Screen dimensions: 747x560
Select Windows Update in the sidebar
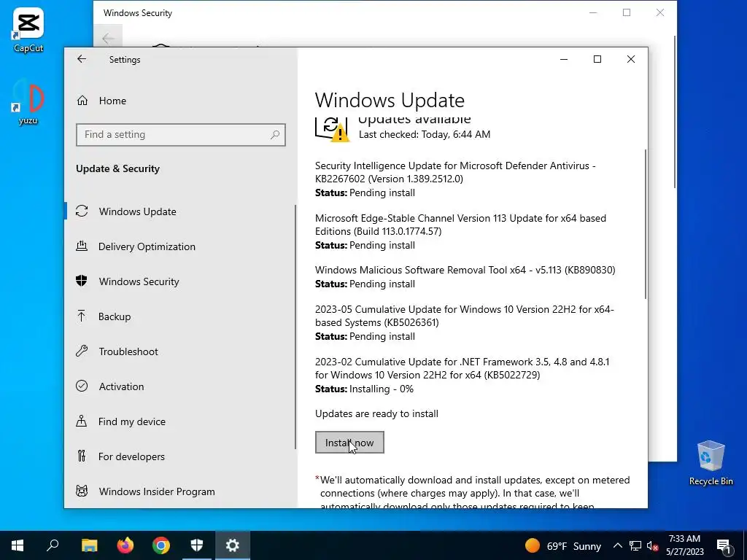[138, 211]
